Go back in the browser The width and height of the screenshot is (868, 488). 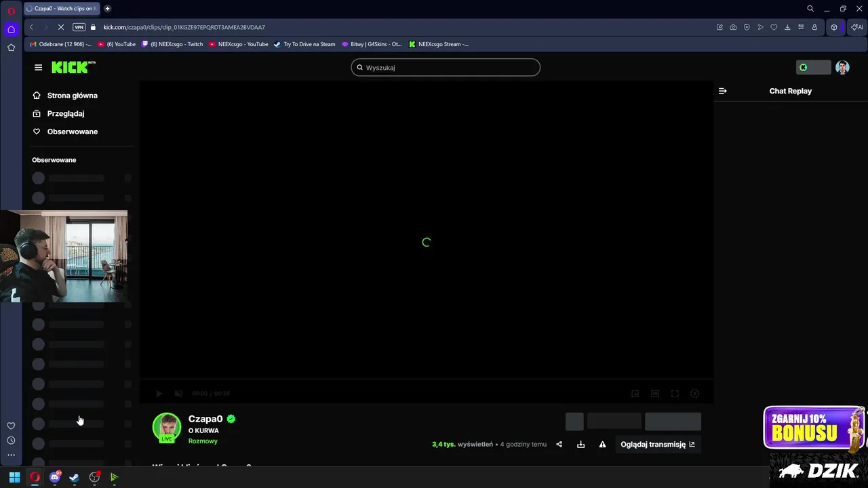click(x=31, y=27)
